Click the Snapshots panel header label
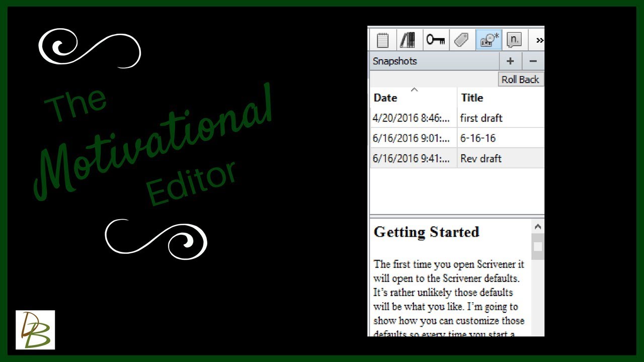The image size is (644, 362). click(x=395, y=61)
